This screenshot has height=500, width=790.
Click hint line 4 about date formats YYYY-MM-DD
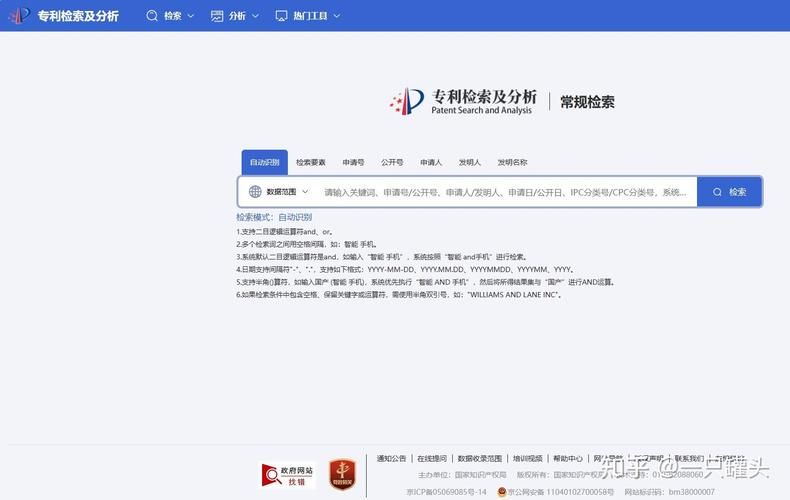pos(406,270)
